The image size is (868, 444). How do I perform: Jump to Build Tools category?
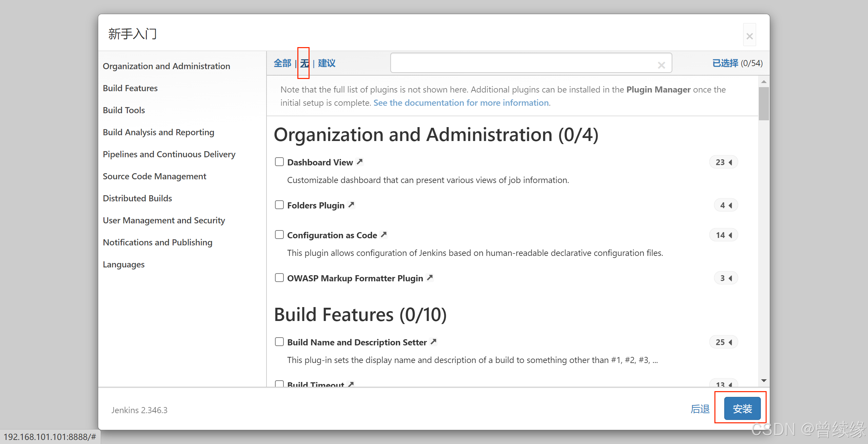point(124,110)
